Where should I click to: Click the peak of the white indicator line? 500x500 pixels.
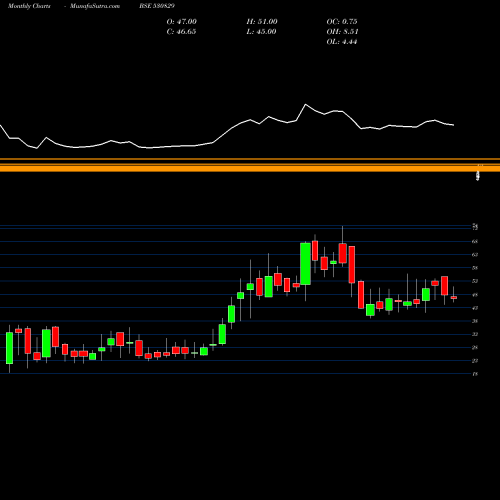(305, 104)
